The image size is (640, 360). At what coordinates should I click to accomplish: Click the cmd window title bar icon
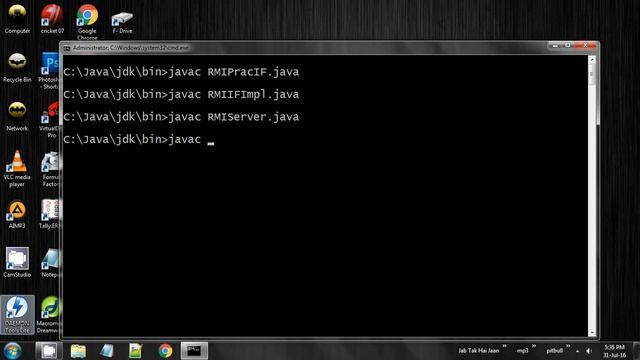67,48
